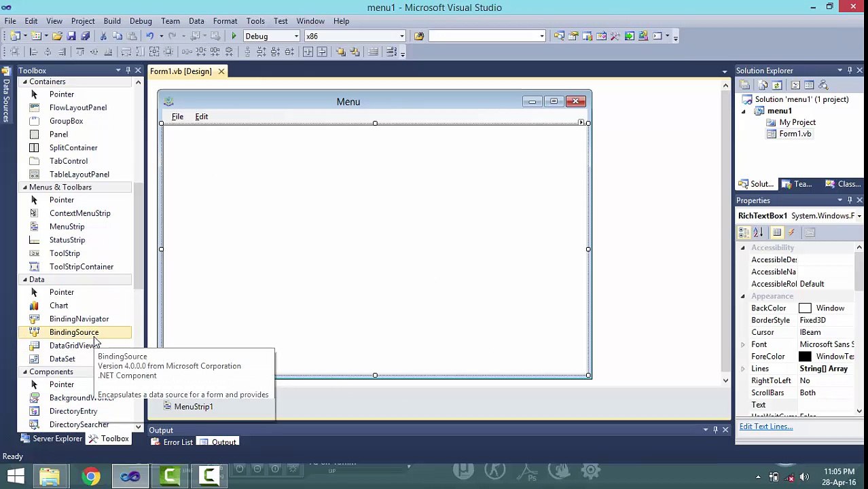868x489 pixels.
Task: Click the Paste icon in the toolbar
Action: tap(132, 36)
